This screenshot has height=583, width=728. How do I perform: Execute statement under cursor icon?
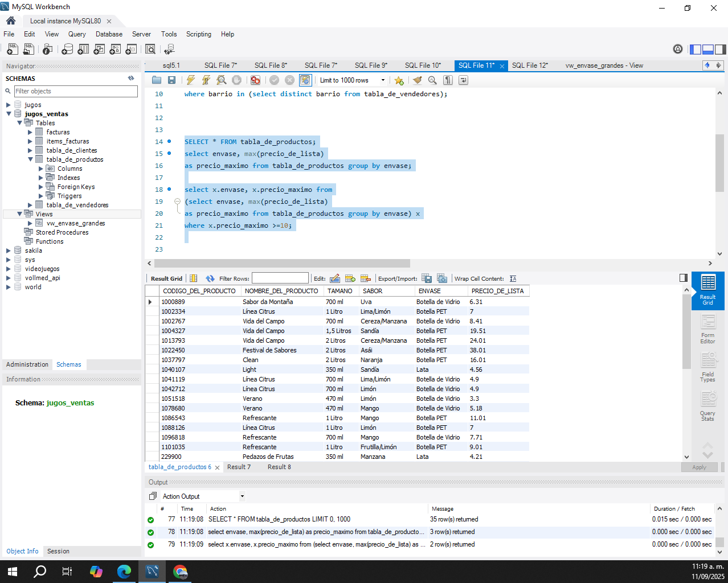pos(206,80)
